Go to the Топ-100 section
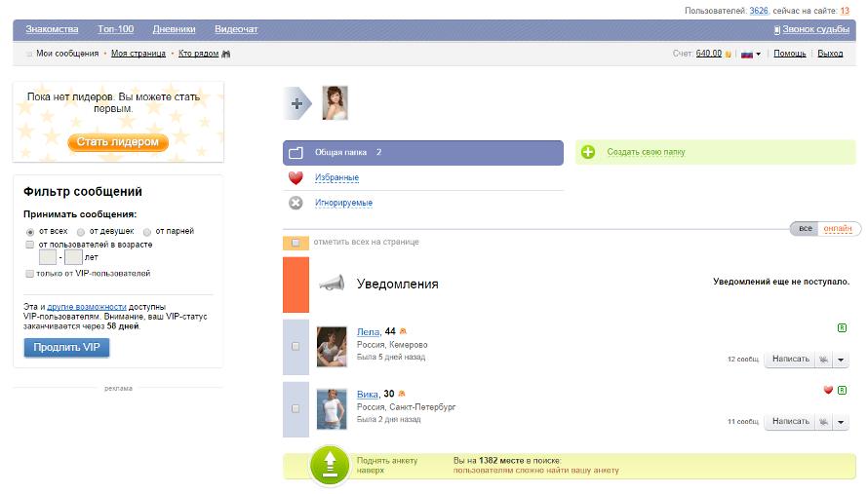Image resolution: width=868 pixels, height=494 pixels. coord(115,29)
